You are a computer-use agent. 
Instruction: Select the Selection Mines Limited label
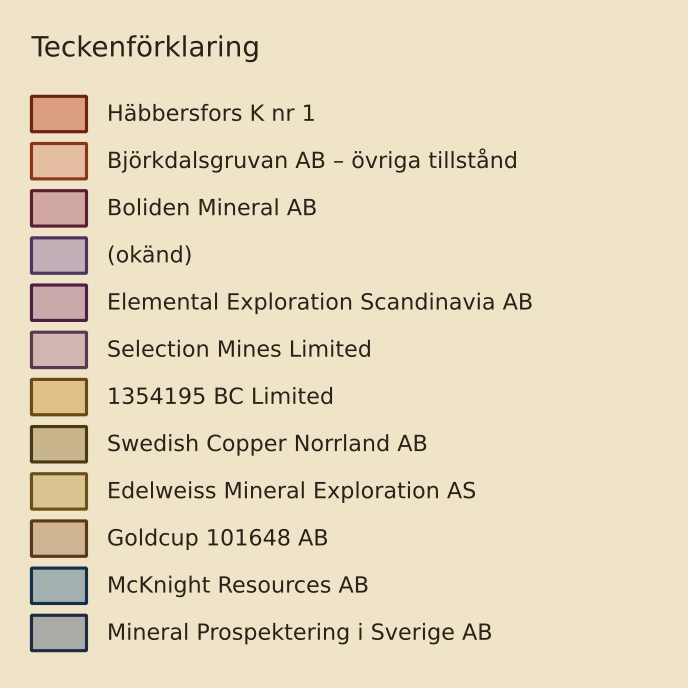239,349
